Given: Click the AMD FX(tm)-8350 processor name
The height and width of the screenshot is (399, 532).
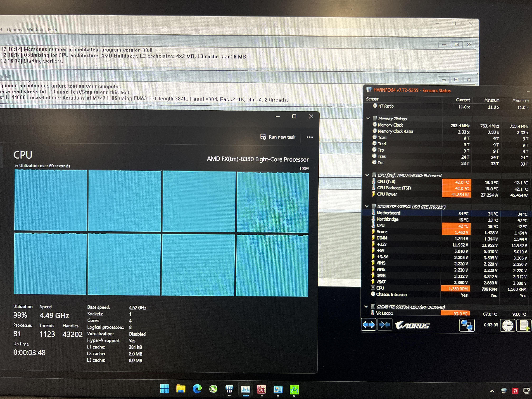Looking at the screenshot, I should [x=258, y=159].
